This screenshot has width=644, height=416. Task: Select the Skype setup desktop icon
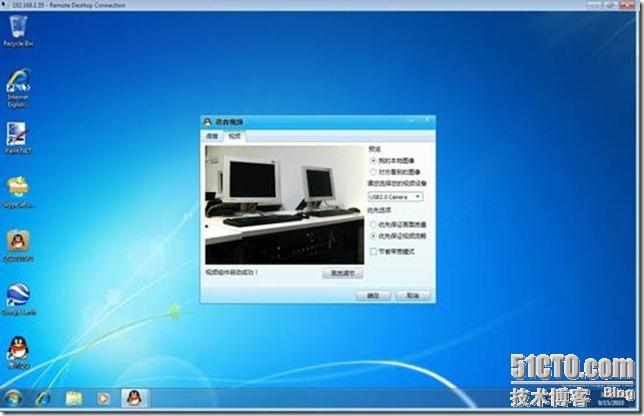(x=18, y=192)
